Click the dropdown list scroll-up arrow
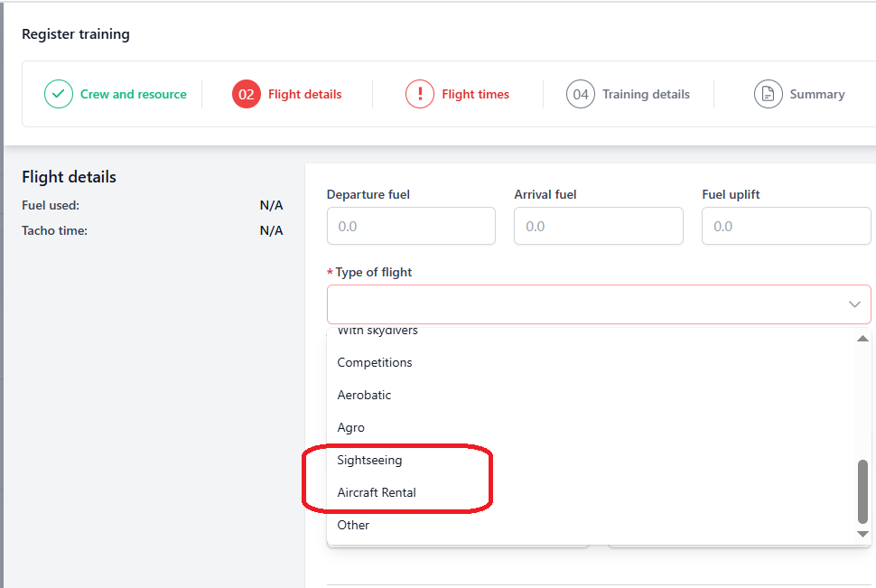This screenshot has width=876, height=588. 862,338
